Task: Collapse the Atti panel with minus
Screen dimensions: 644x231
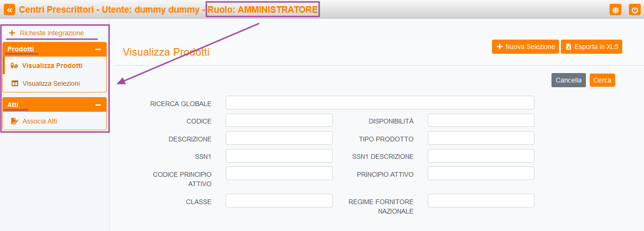Action: tap(98, 105)
